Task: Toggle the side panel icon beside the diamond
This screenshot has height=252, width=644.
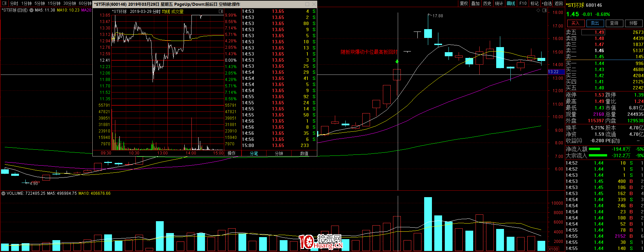Action: click(544, 10)
